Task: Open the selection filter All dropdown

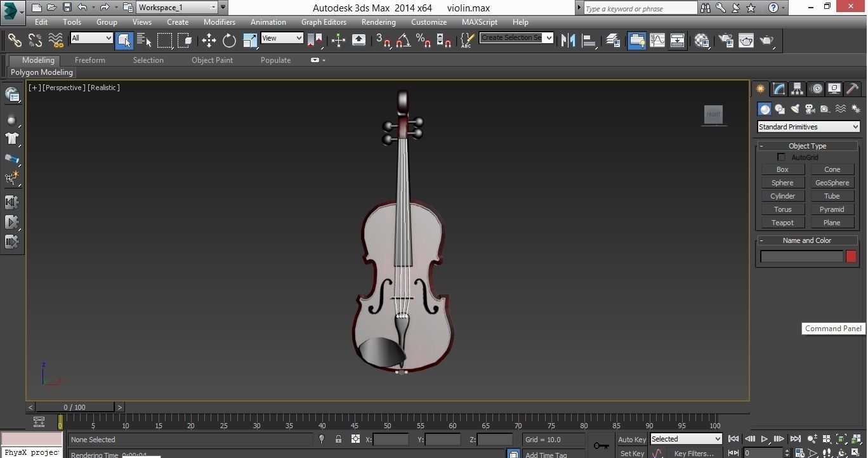Action: pos(91,38)
